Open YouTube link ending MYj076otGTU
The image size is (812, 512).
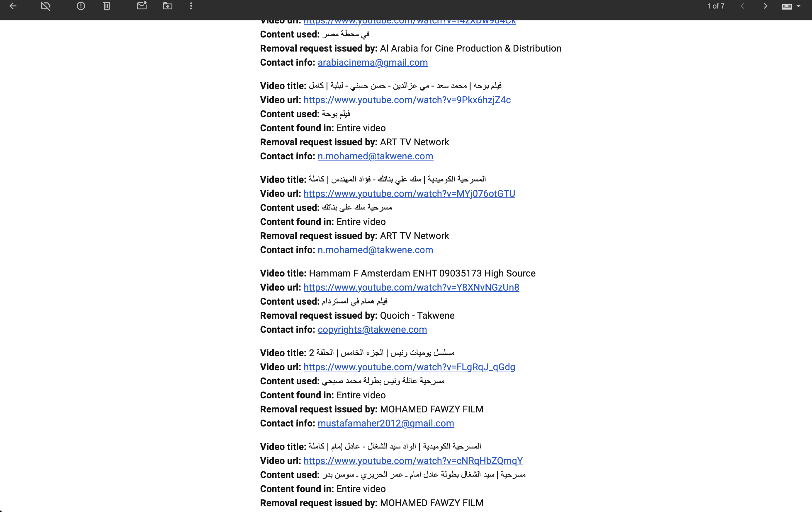click(410, 194)
